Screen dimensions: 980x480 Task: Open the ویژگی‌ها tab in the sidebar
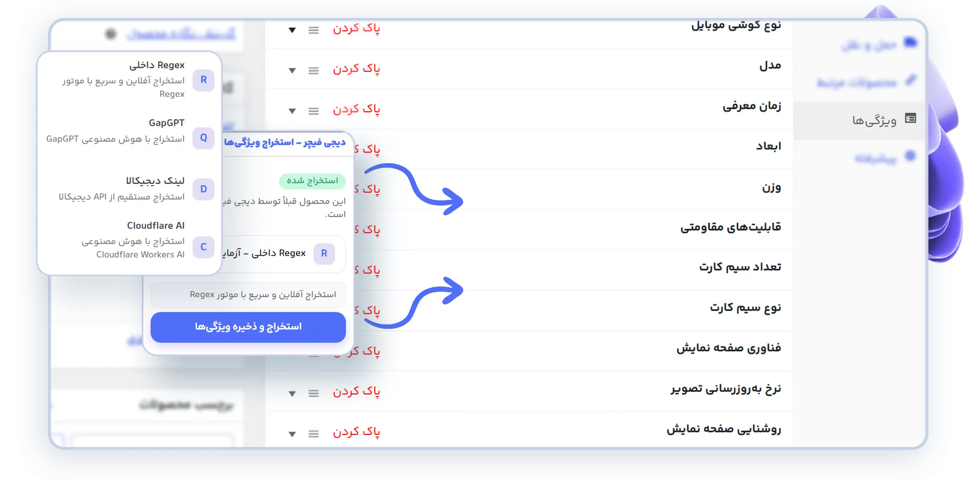860,120
